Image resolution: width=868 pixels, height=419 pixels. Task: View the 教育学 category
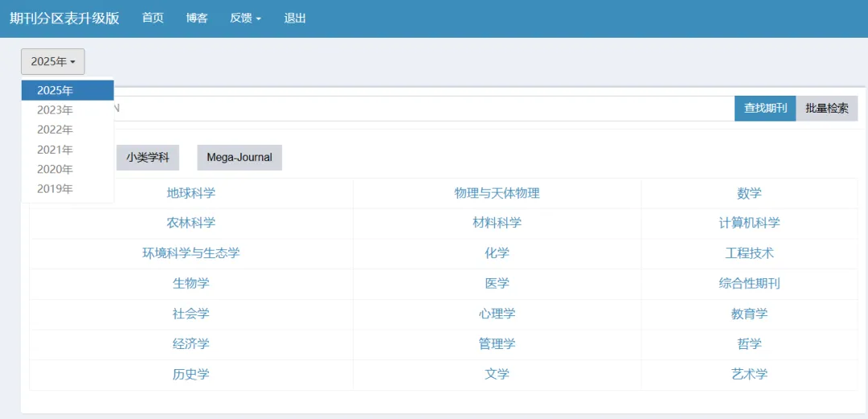[x=749, y=314]
